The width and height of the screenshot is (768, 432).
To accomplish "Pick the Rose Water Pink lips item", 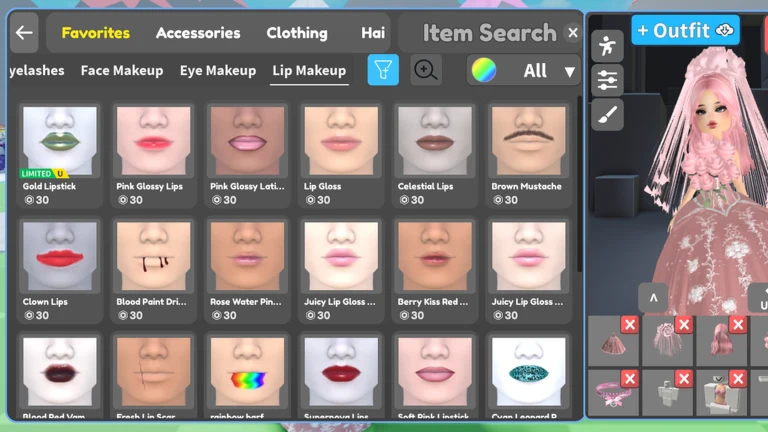I will click(247, 270).
